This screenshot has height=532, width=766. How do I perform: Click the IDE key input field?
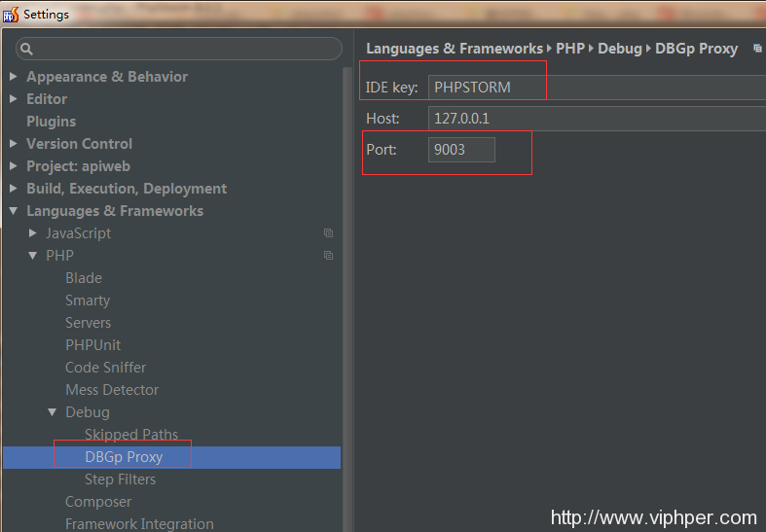click(597, 88)
